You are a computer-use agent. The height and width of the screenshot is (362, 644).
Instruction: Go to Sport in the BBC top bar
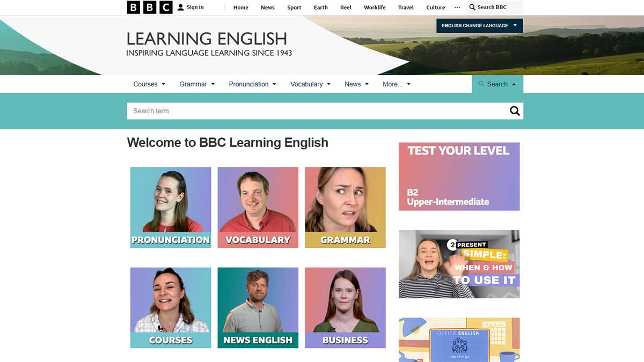(x=294, y=8)
